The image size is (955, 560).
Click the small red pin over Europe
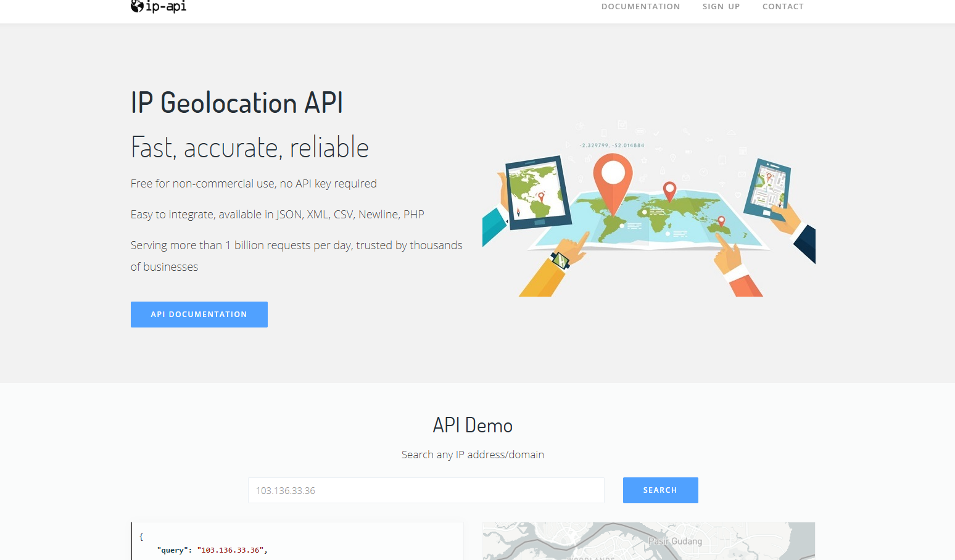pos(669,191)
